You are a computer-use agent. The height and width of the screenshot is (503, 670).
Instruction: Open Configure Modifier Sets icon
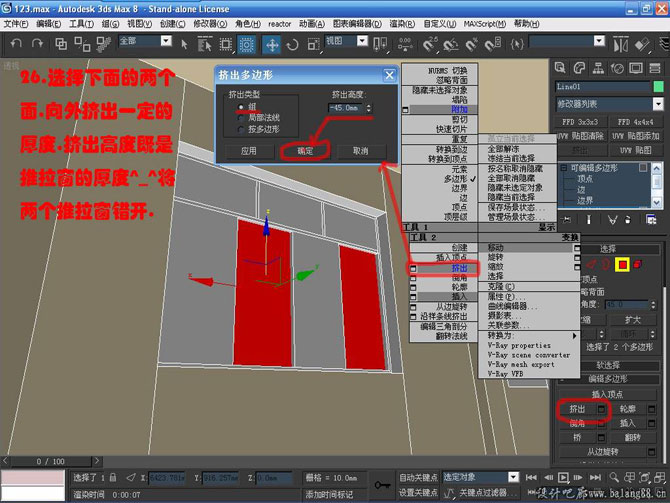[651, 220]
